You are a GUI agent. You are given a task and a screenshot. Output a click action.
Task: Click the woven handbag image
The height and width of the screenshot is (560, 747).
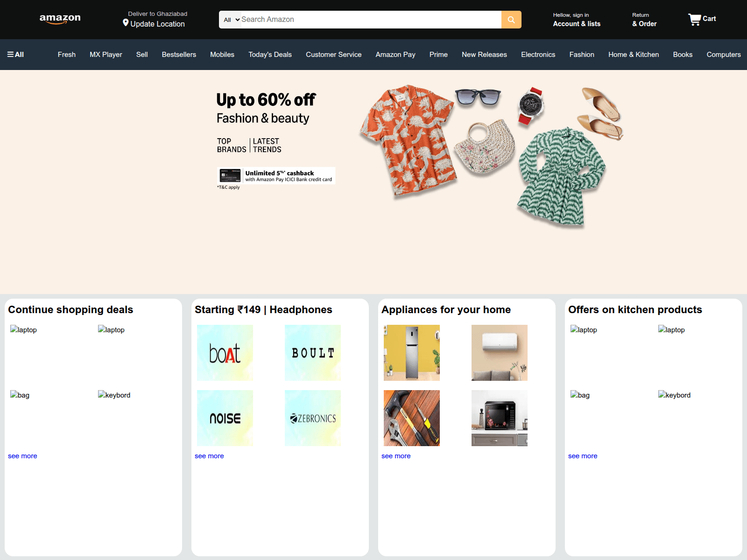pos(485,147)
